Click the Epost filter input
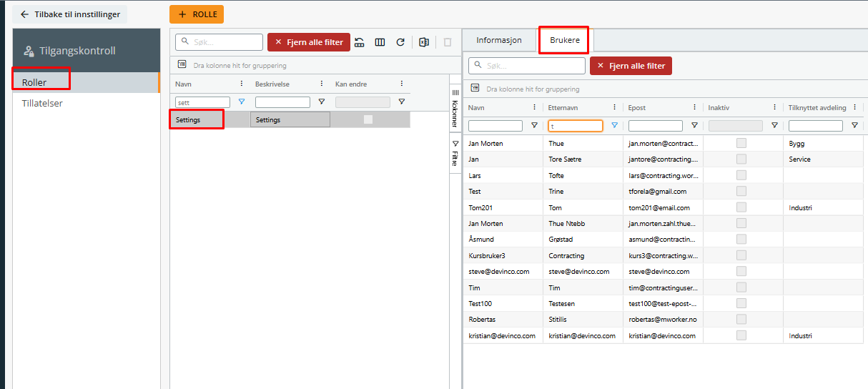The height and width of the screenshot is (389, 868). click(x=656, y=126)
